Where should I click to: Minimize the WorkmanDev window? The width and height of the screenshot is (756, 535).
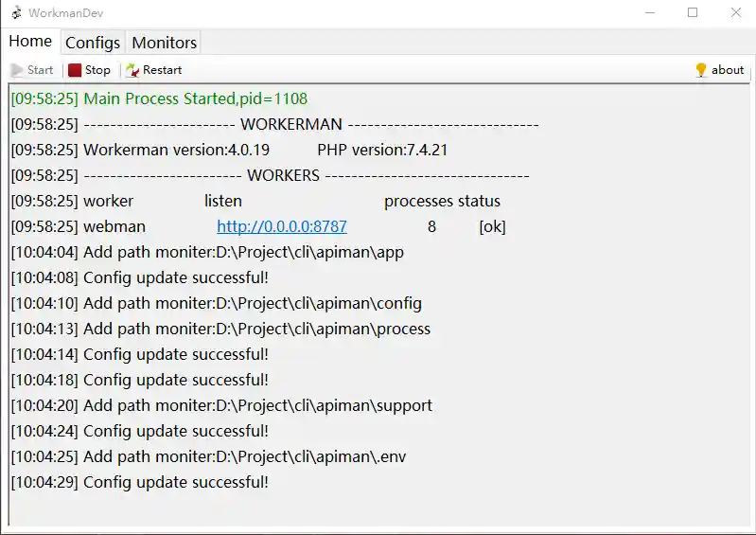(649, 13)
